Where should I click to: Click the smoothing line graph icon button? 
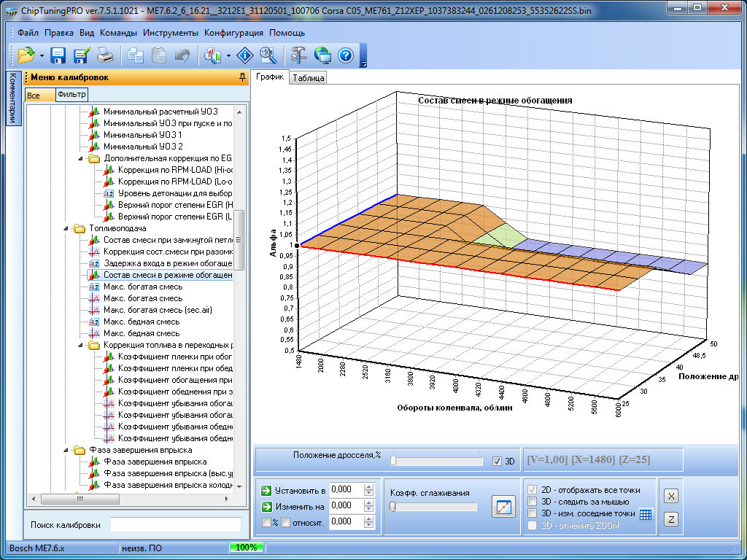[503, 506]
